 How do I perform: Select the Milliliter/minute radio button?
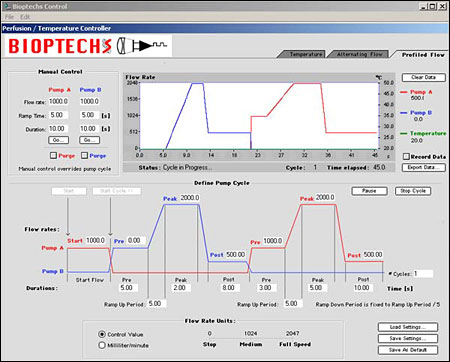coord(102,345)
